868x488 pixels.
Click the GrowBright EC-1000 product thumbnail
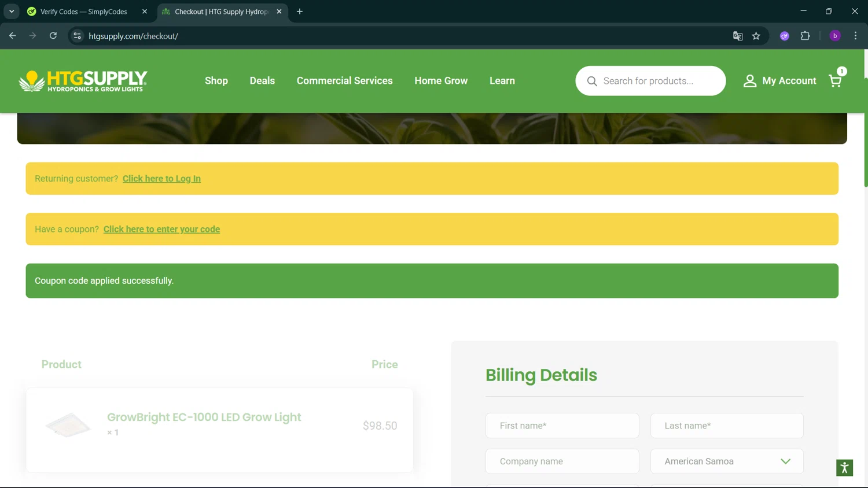point(68,426)
